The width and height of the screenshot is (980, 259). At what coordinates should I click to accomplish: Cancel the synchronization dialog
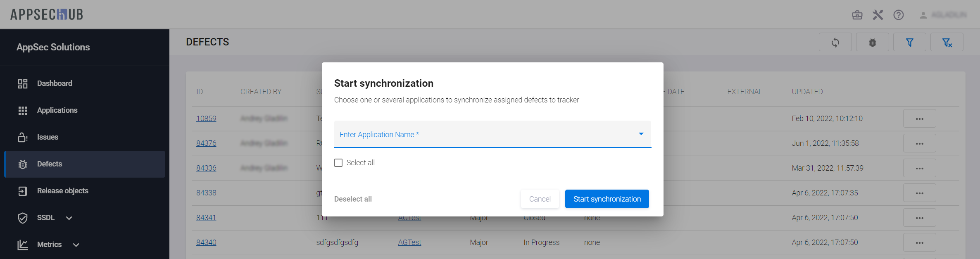[540, 199]
